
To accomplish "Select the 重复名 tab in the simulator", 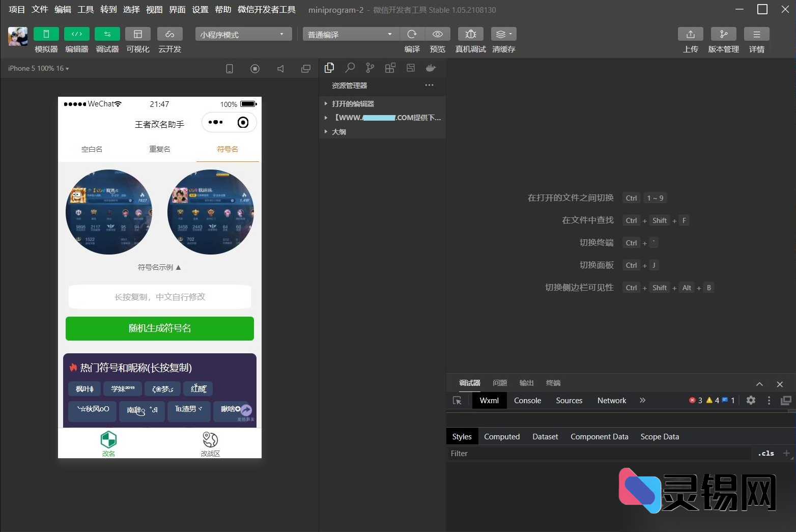I will point(159,149).
